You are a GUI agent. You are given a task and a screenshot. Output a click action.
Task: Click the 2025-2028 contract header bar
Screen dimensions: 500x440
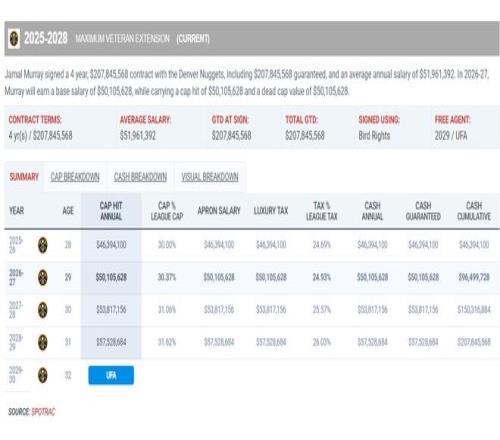(252, 38)
